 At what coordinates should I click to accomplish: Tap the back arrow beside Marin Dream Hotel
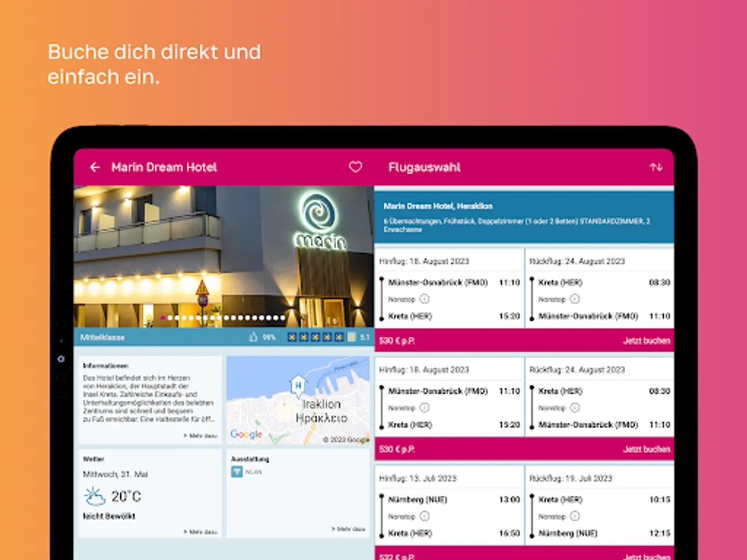[x=95, y=167]
